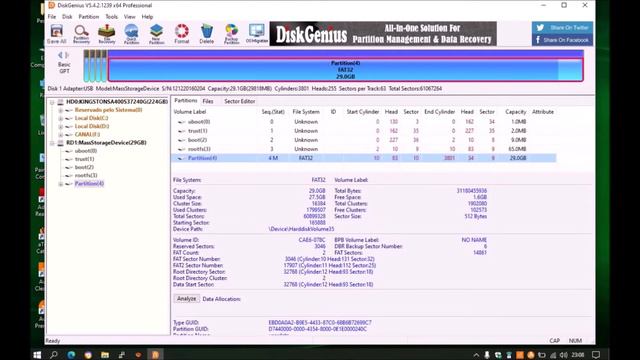Open the Quick Partition tool
Image resolution: width=640 pixels, height=360 pixels.
[131, 34]
